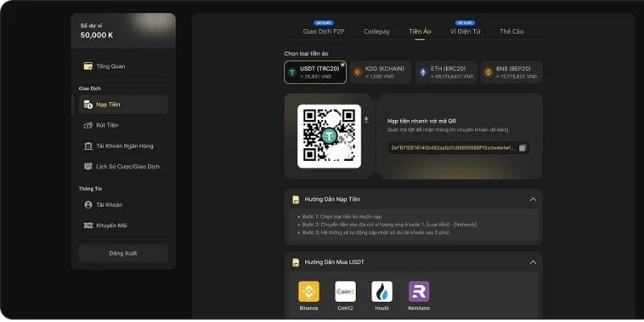Viewport: 644px width, 322px height.
Task: Click the Hướng Dẫn Nạp Tiền note icon
Action: [295, 199]
